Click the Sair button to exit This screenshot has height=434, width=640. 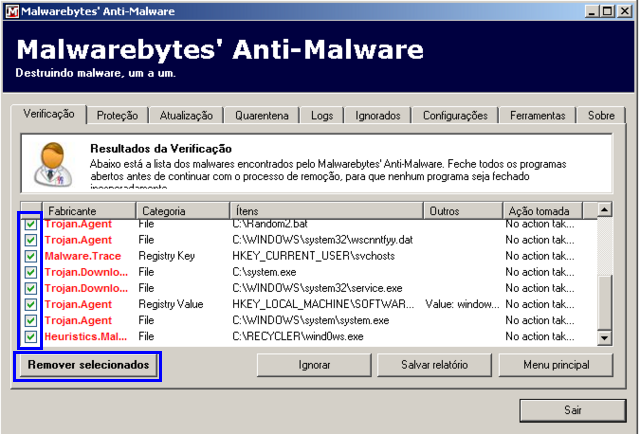point(573,410)
